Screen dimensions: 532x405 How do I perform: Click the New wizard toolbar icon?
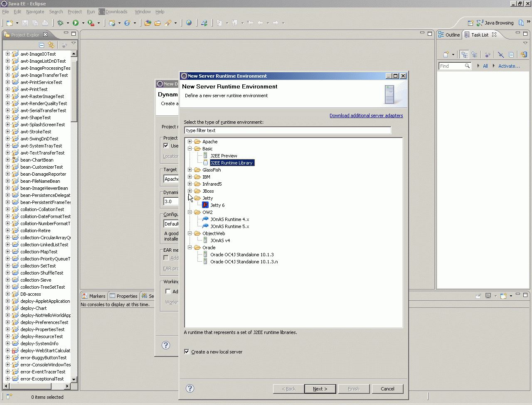coord(10,23)
